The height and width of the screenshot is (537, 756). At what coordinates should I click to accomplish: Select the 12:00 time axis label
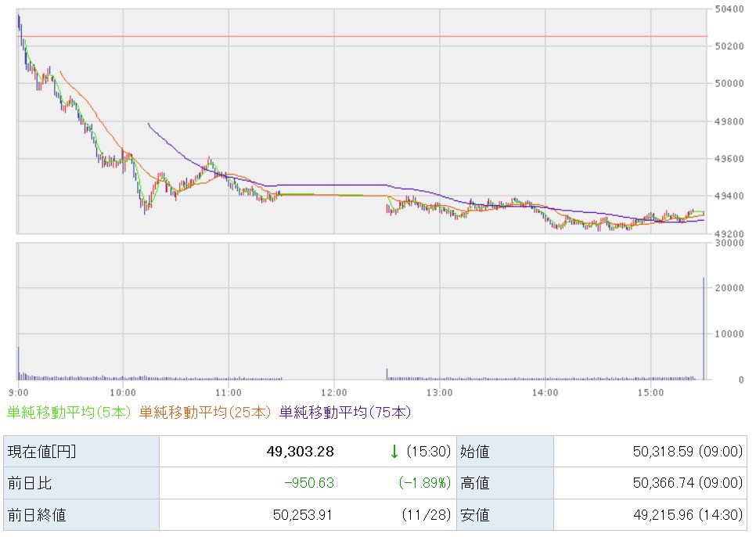tap(334, 391)
